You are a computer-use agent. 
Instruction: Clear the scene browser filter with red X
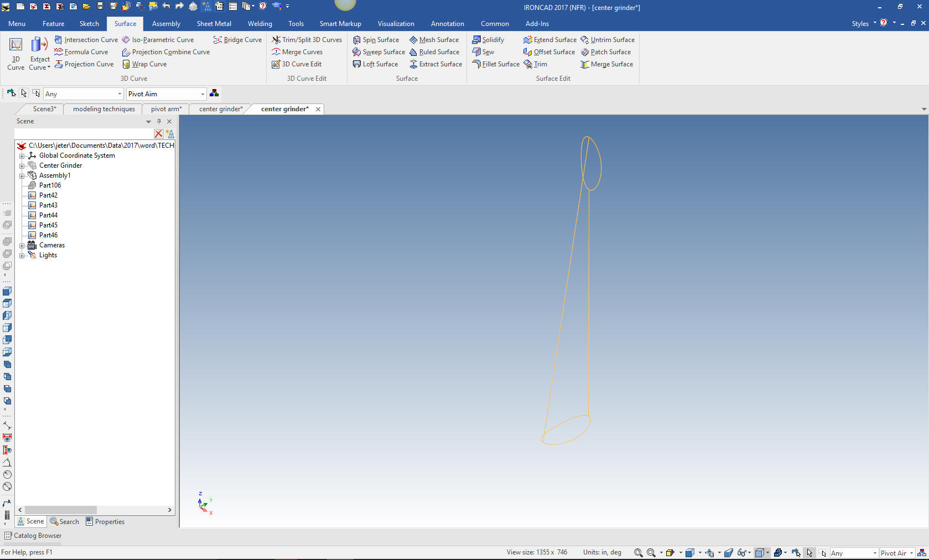click(159, 134)
